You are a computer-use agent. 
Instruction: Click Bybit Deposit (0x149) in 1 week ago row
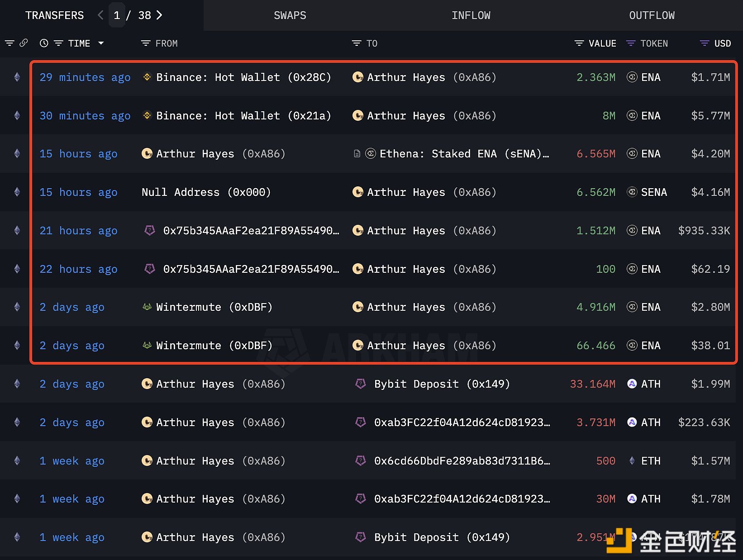click(x=442, y=537)
